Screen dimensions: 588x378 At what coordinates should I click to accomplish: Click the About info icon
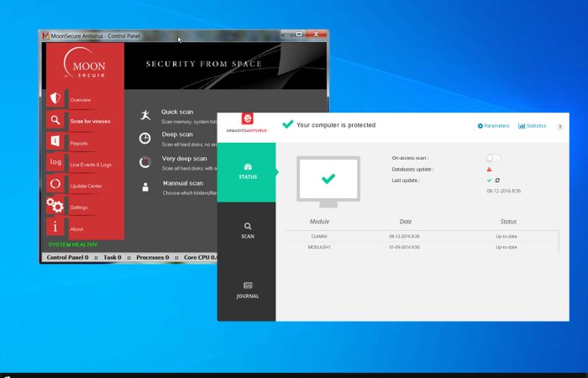click(55, 227)
